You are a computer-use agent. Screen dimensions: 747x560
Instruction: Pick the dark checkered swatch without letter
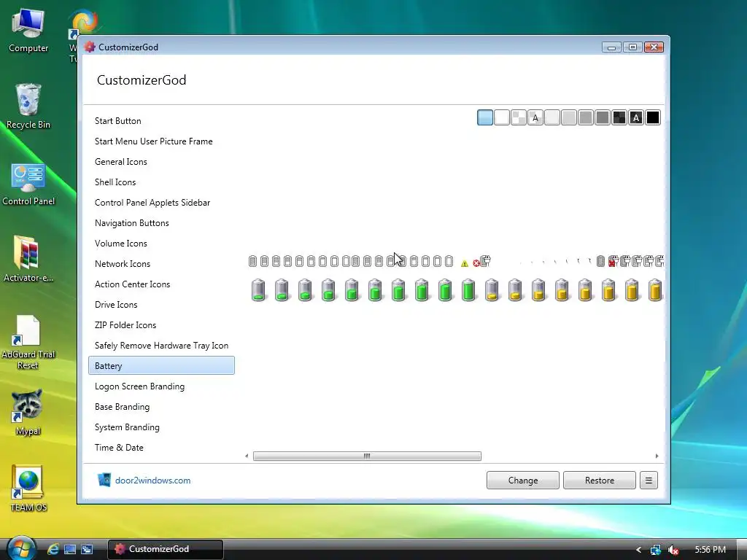click(619, 117)
